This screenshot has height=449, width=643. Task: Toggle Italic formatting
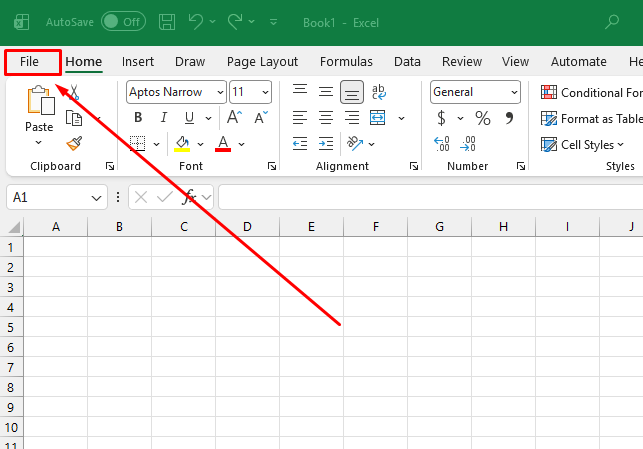(164, 118)
